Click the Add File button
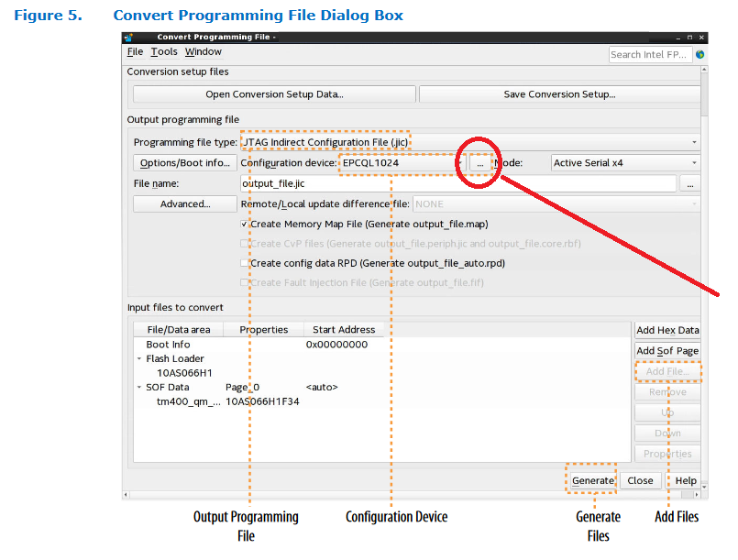738x560 pixels. [667, 371]
